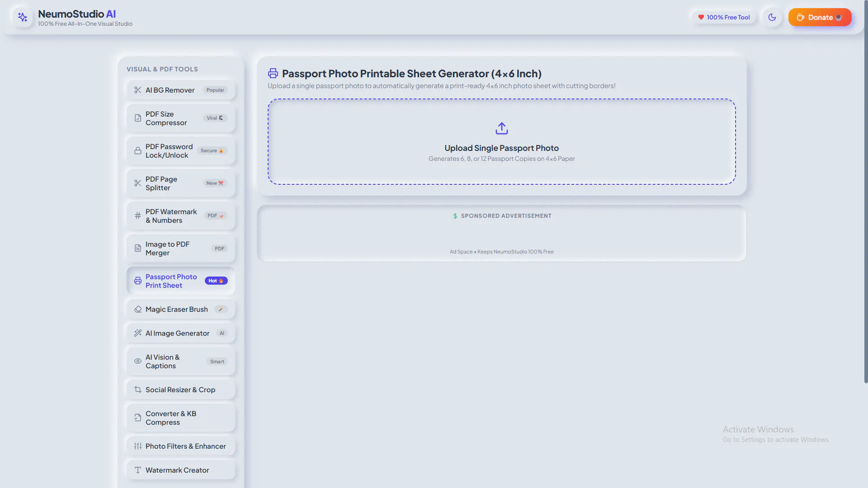Click the NeumoStudio AI title text
Image resolution: width=868 pixels, height=488 pixels.
pos(77,14)
